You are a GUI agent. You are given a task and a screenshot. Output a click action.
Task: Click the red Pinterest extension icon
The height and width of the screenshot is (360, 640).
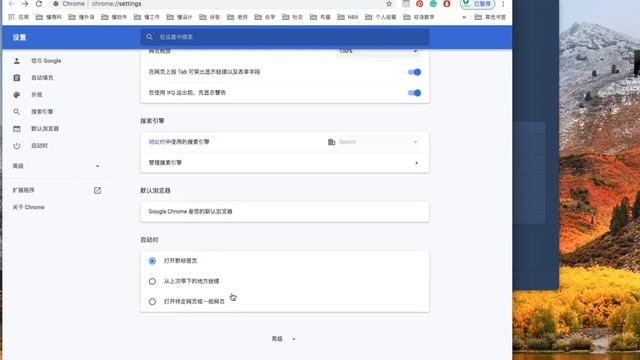[x=420, y=4]
